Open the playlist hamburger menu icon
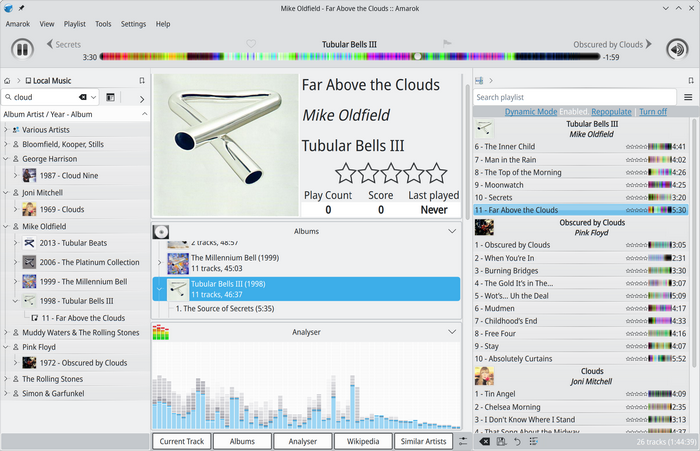Image resolution: width=700 pixels, height=451 pixels. coord(688,97)
